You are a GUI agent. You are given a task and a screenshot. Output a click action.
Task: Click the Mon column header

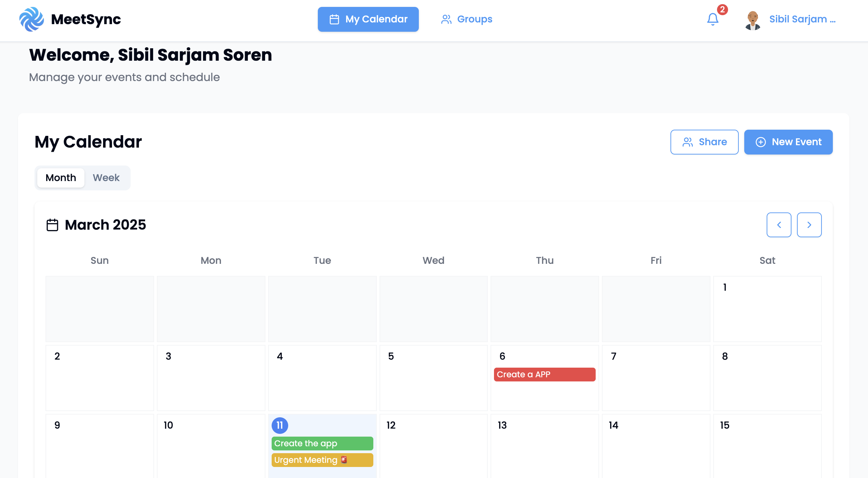(211, 260)
